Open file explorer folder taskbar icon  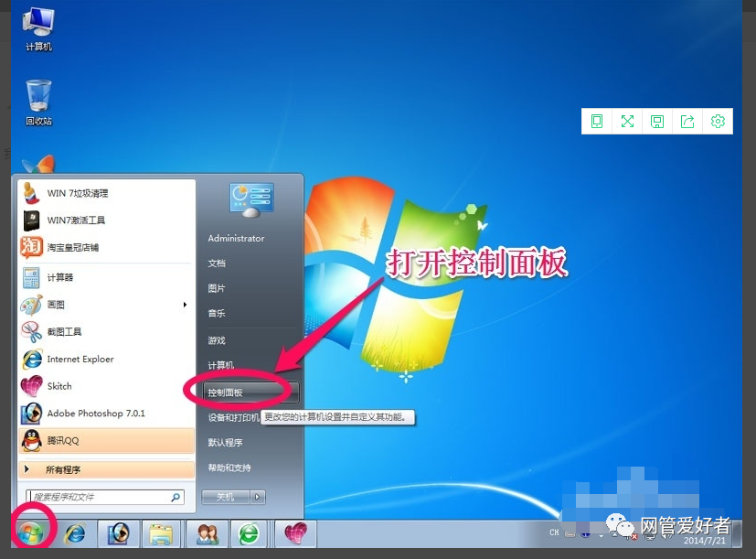pos(161,534)
